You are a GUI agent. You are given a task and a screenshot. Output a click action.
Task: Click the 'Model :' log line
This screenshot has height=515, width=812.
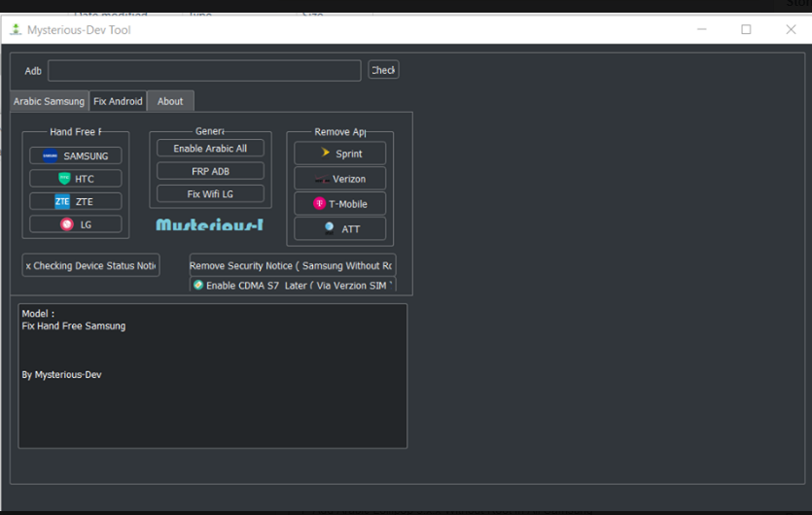click(38, 314)
